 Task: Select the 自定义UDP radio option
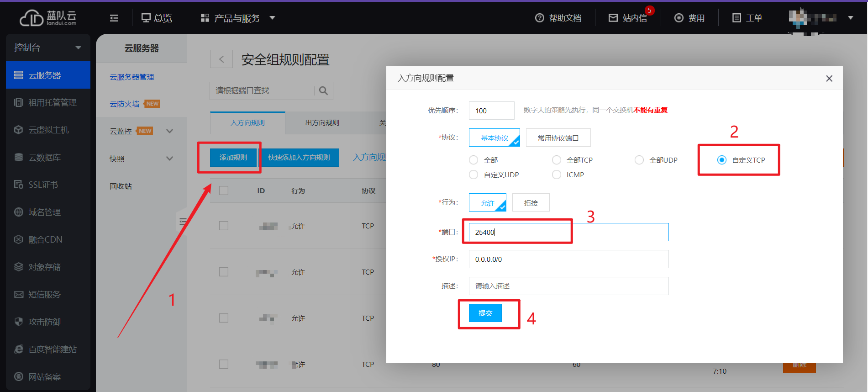(474, 175)
